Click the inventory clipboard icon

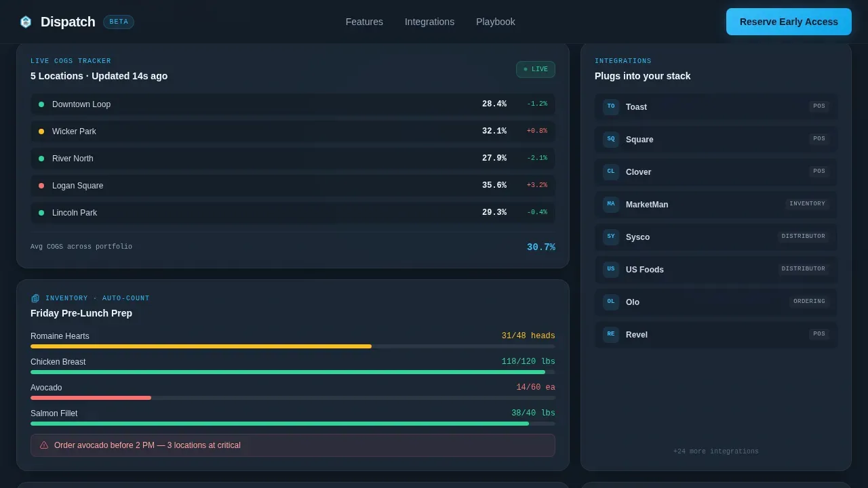tap(35, 298)
